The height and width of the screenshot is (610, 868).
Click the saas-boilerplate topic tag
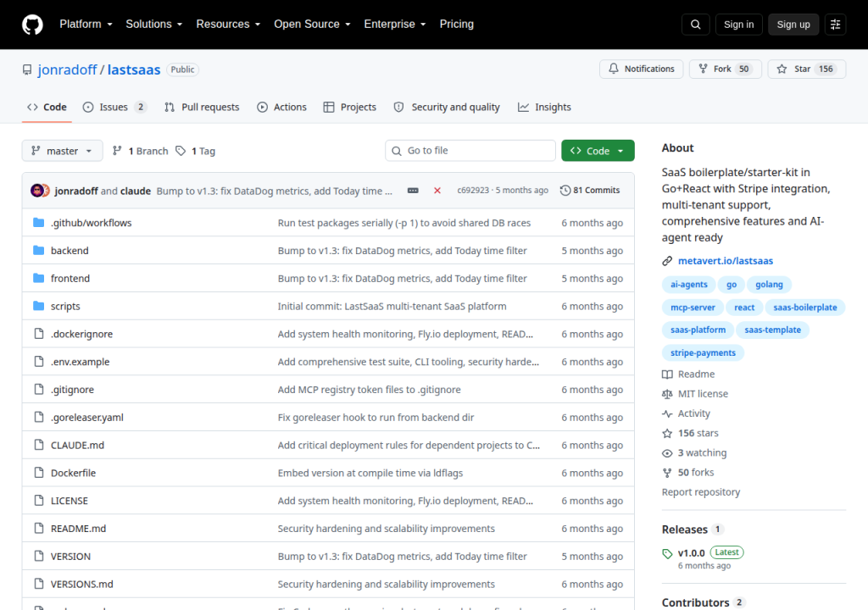click(805, 308)
